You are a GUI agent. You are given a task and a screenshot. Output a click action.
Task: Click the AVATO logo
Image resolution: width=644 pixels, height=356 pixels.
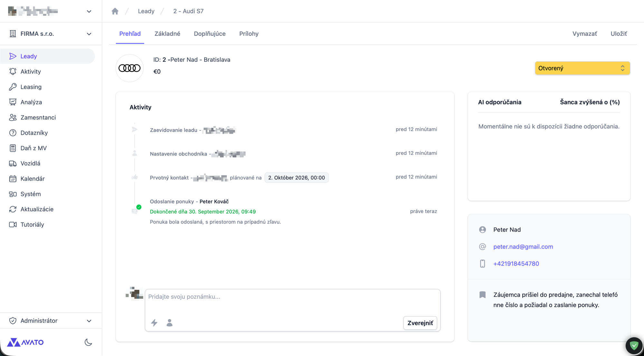pos(25,342)
